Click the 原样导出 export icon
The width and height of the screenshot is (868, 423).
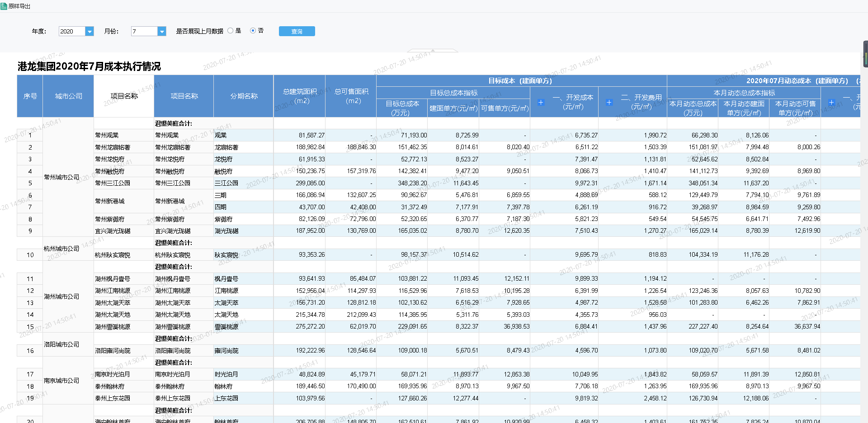click(4, 6)
